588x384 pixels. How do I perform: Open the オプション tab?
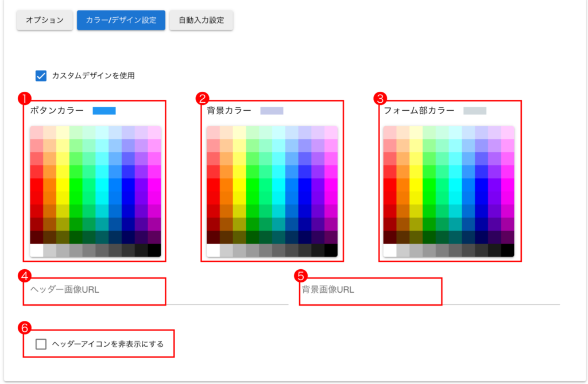[x=45, y=20]
